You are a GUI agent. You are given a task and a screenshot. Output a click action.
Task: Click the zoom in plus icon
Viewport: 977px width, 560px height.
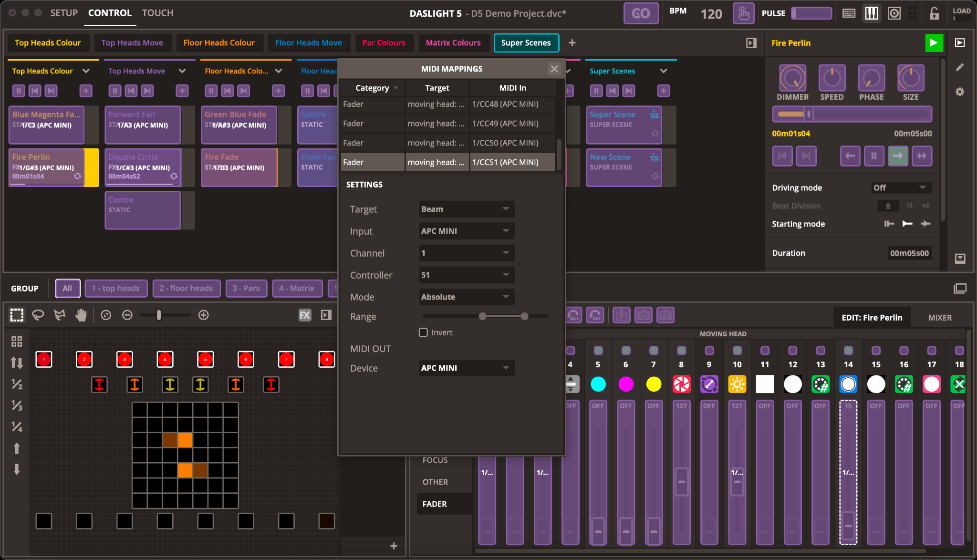point(204,315)
